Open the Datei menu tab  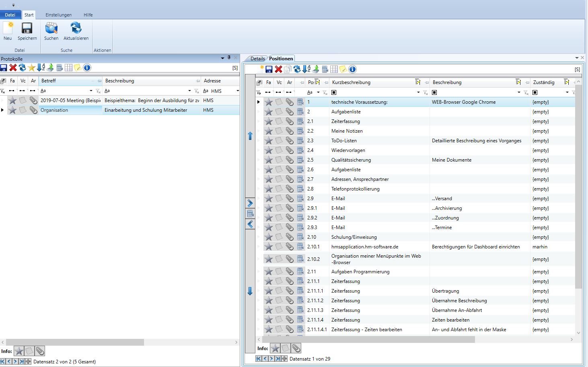pyautogui.click(x=10, y=15)
